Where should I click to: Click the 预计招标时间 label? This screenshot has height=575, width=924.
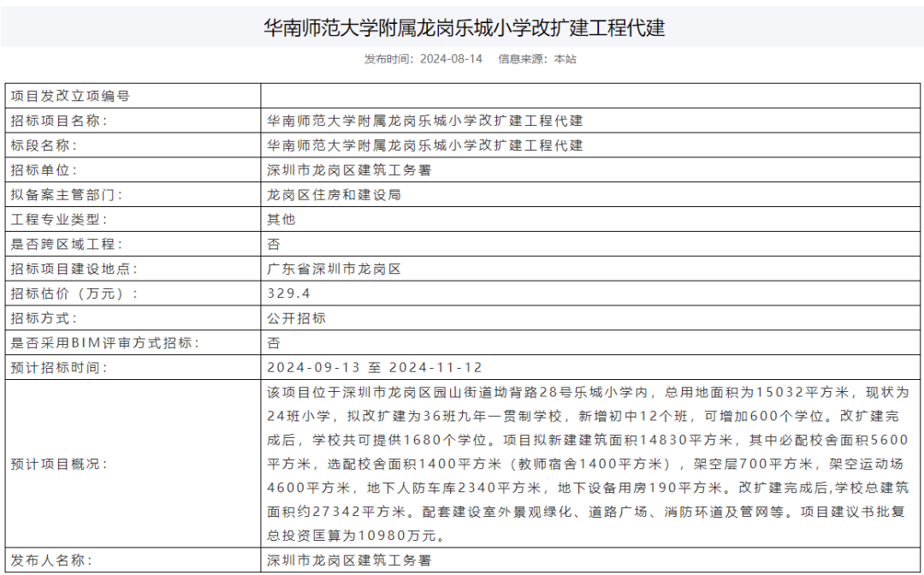60,368
